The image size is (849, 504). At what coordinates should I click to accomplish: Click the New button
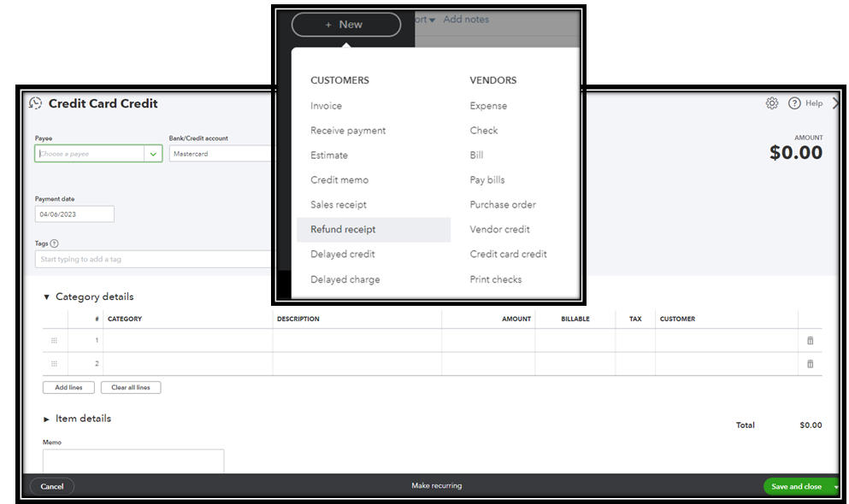(346, 24)
